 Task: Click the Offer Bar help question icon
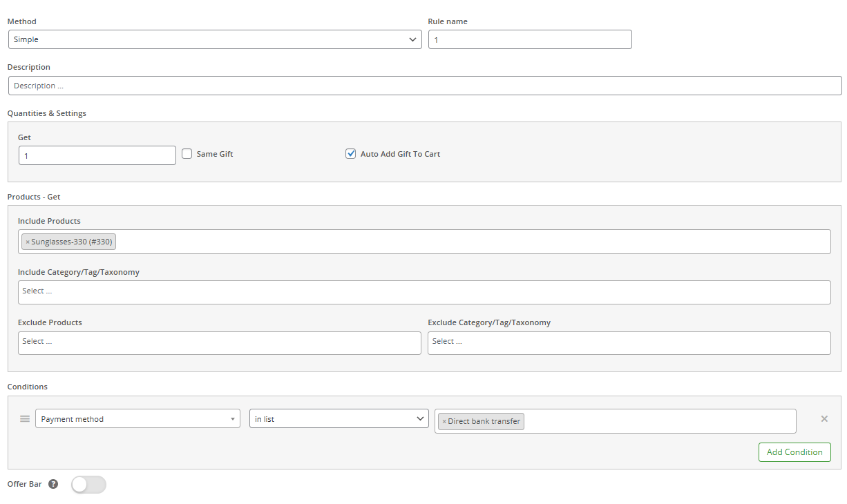pos(53,485)
